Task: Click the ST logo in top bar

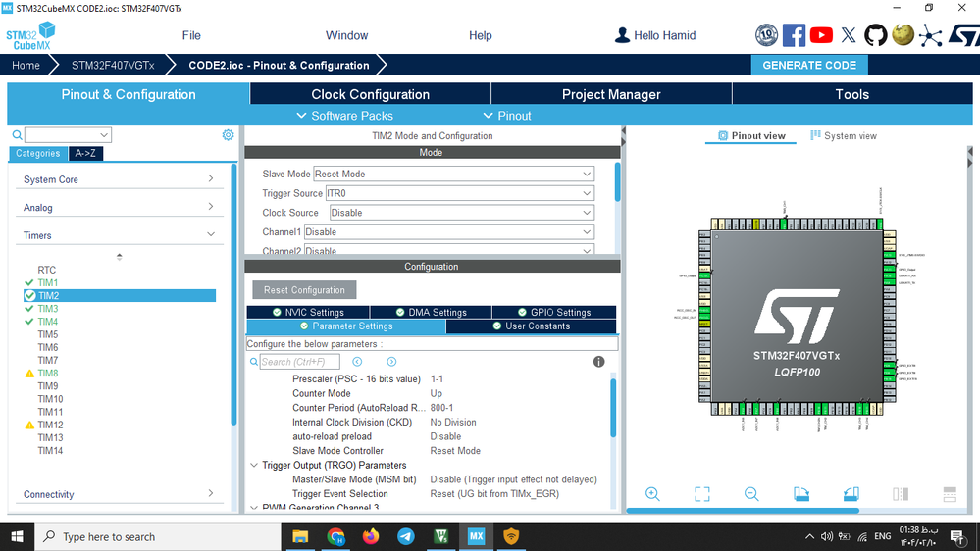Action: (x=963, y=35)
